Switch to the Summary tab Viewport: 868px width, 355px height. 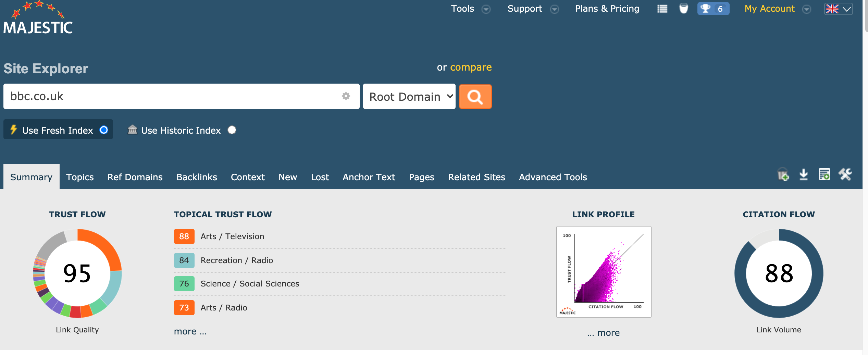pyautogui.click(x=32, y=177)
